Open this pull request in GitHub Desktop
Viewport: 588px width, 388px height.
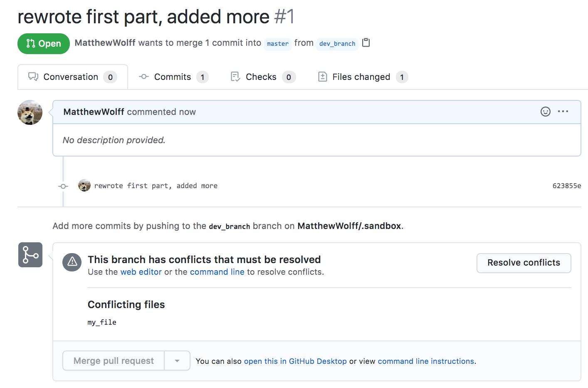(x=295, y=361)
